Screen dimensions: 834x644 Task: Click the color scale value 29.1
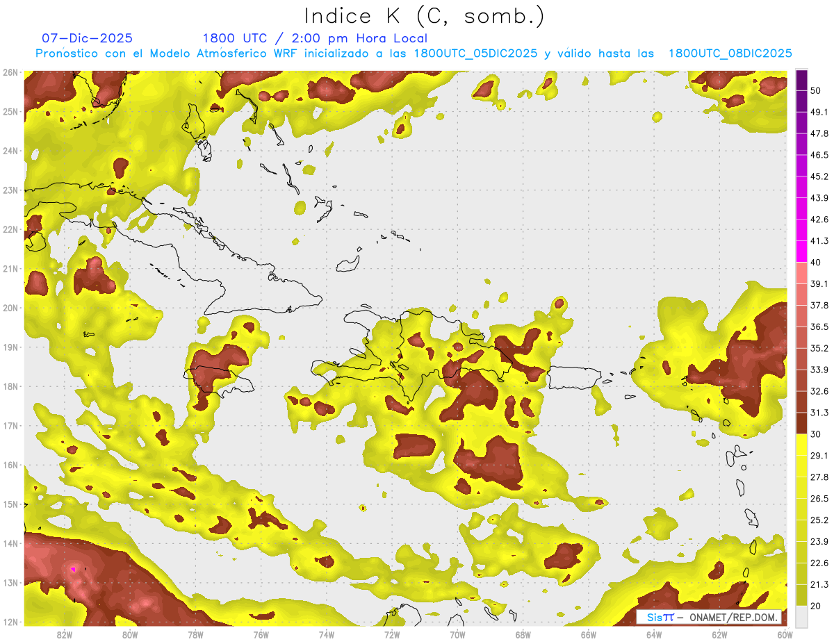(819, 455)
